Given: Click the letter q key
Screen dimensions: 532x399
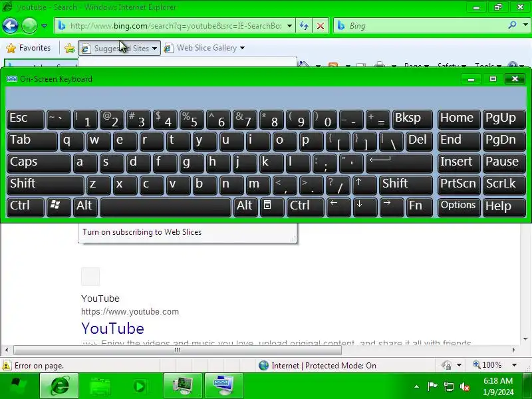Looking at the screenshot, I should (72, 142).
